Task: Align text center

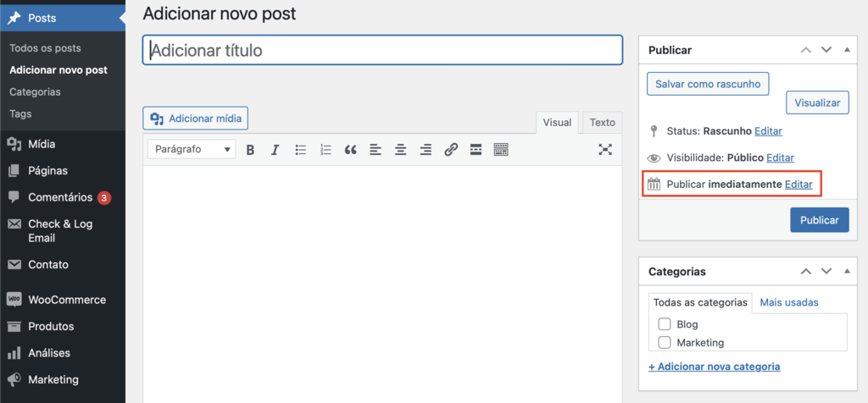Action: tap(401, 149)
